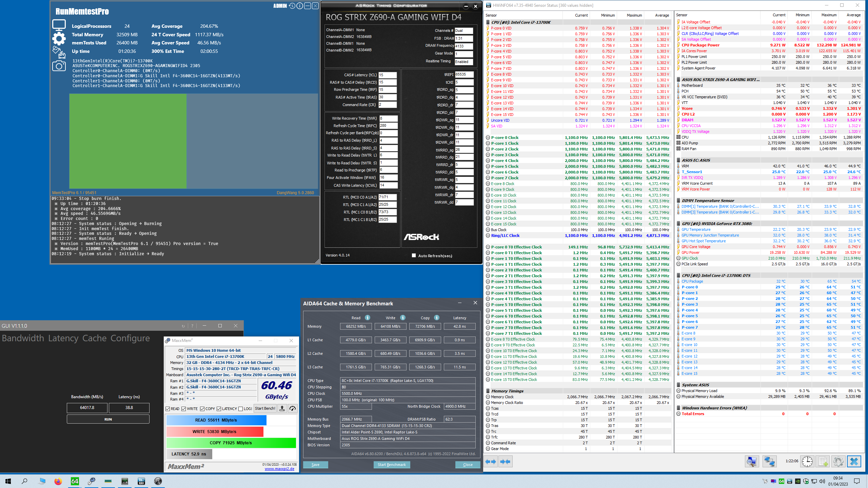The width and height of the screenshot is (868, 488).
Task: Enable MaxxMem LOG! checkbox
Action: (240, 409)
